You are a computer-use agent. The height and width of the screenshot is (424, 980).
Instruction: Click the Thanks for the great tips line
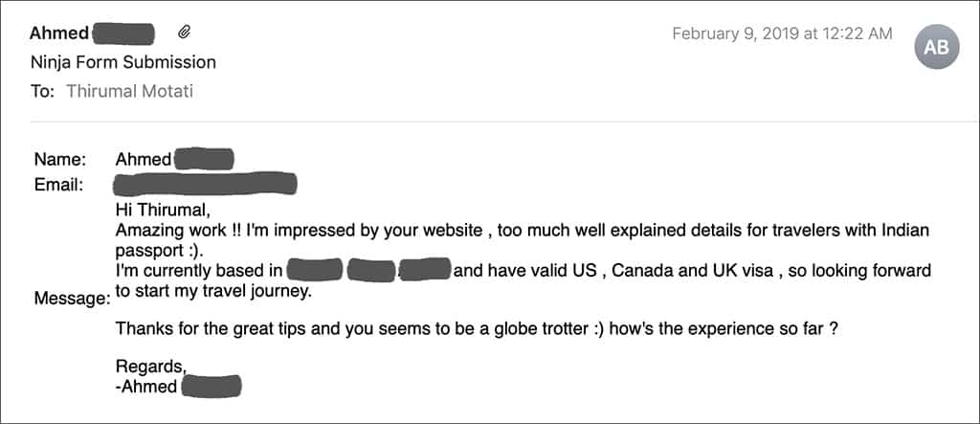(477, 328)
